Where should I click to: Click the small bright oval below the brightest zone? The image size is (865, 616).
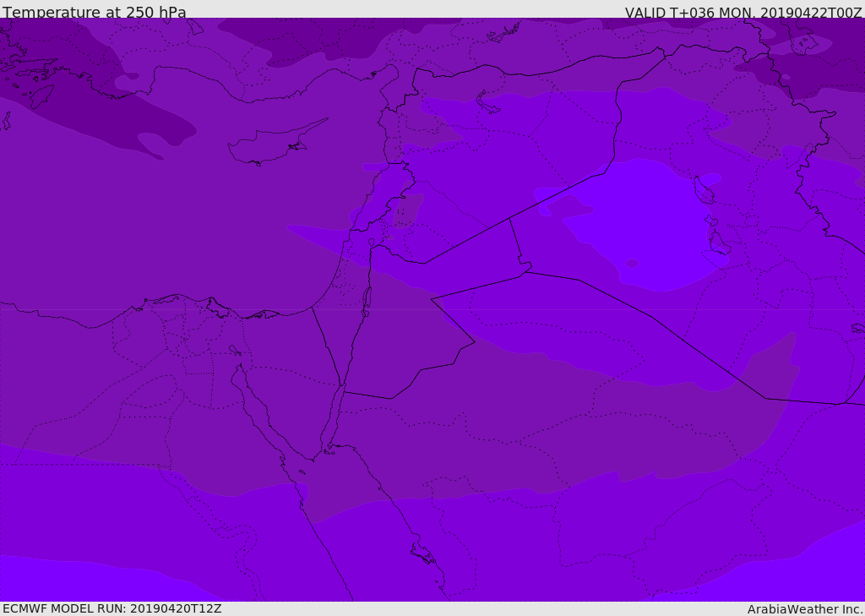point(631,263)
